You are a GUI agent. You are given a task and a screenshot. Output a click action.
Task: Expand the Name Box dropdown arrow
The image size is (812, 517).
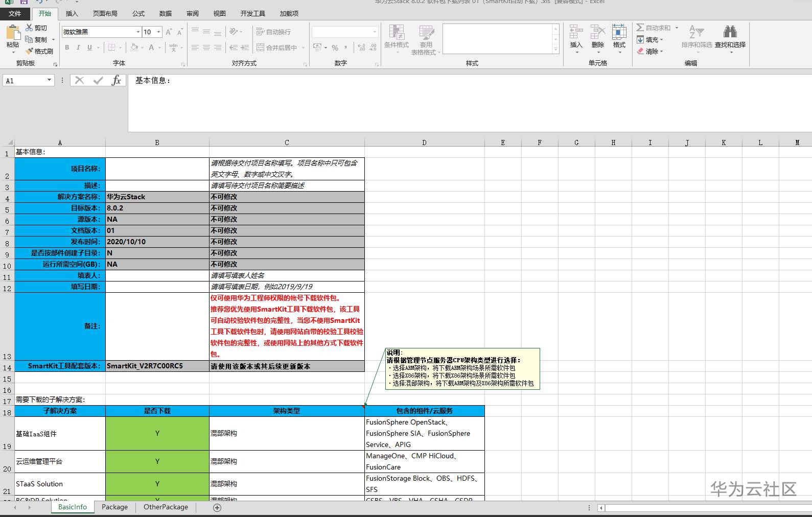[x=49, y=80]
